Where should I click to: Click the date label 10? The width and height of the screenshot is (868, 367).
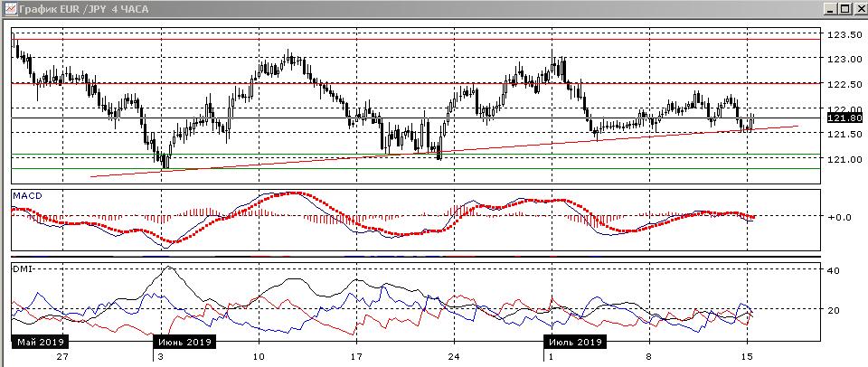click(x=259, y=356)
